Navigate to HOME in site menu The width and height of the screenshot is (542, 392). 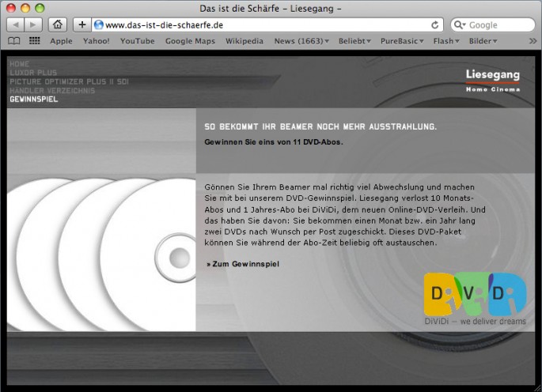coord(19,64)
